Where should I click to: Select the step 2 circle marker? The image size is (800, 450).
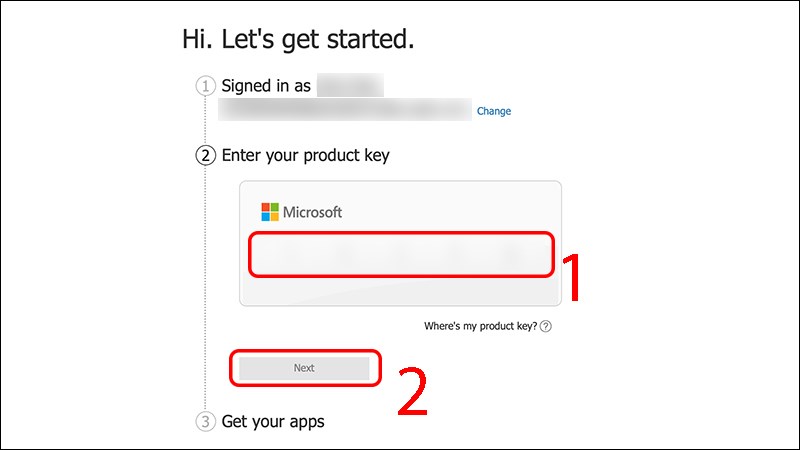click(x=206, y=155)
